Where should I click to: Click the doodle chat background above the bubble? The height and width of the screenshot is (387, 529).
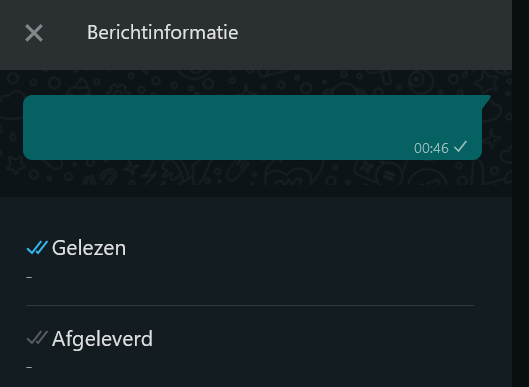click(x=256, y=82)
